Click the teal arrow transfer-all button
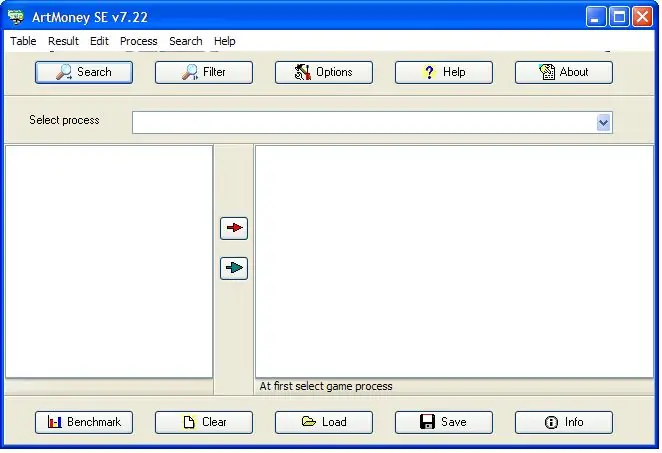The width and height of the screenshot is (662, 453). click(233, 268)
